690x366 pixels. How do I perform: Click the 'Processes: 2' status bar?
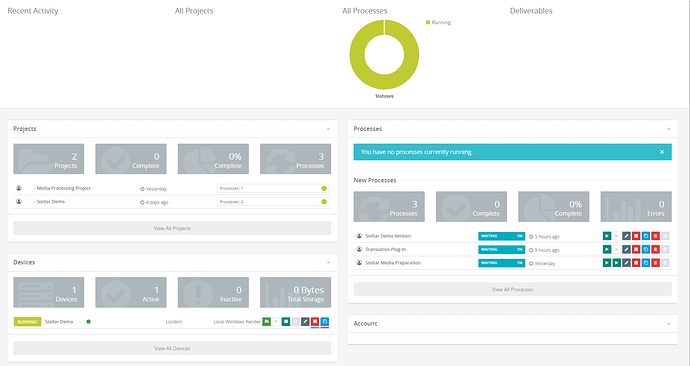coord(273,202)
